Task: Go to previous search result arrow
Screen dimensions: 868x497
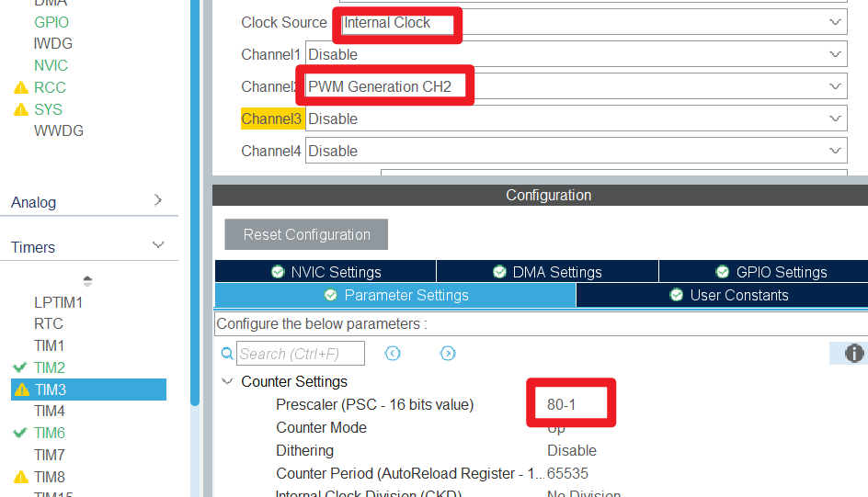Action: coord(393,354)
